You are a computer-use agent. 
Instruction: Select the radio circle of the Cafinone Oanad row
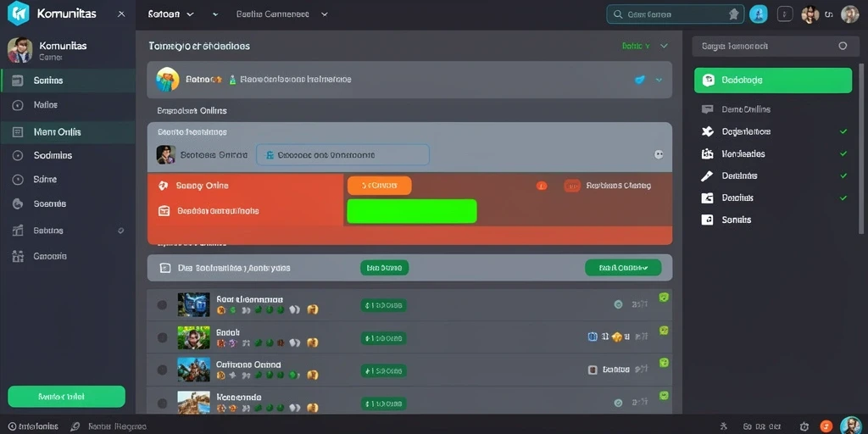(x=162, y=370)
